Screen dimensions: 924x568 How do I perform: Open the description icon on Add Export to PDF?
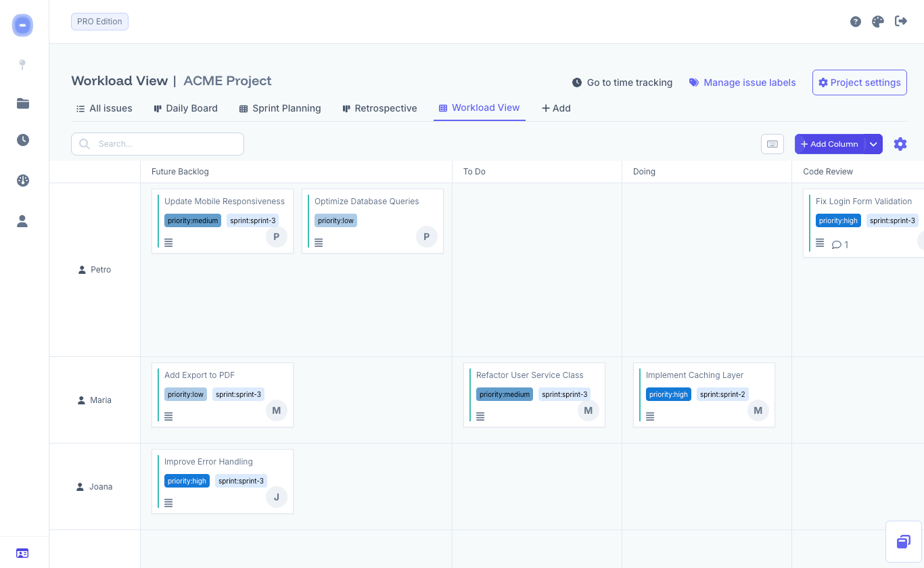tap(168, 416)
